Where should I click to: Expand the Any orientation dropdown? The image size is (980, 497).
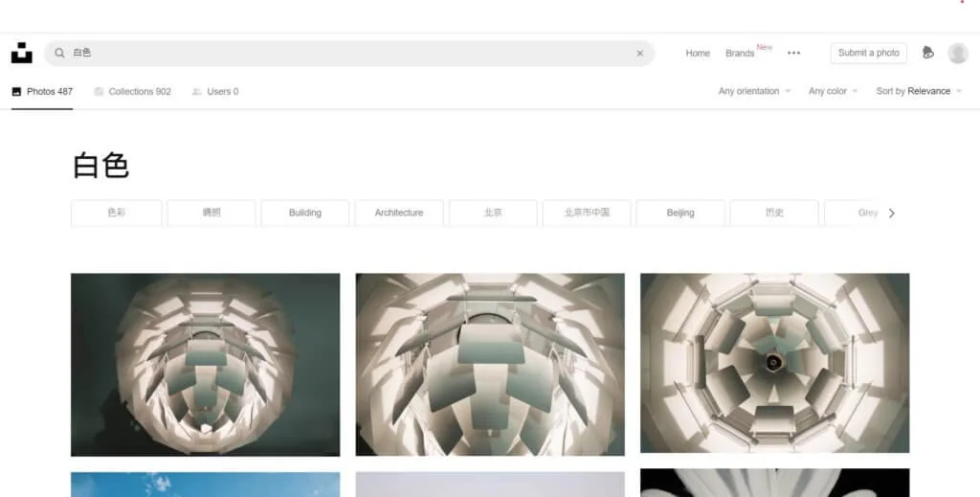(x=754, y=91)
